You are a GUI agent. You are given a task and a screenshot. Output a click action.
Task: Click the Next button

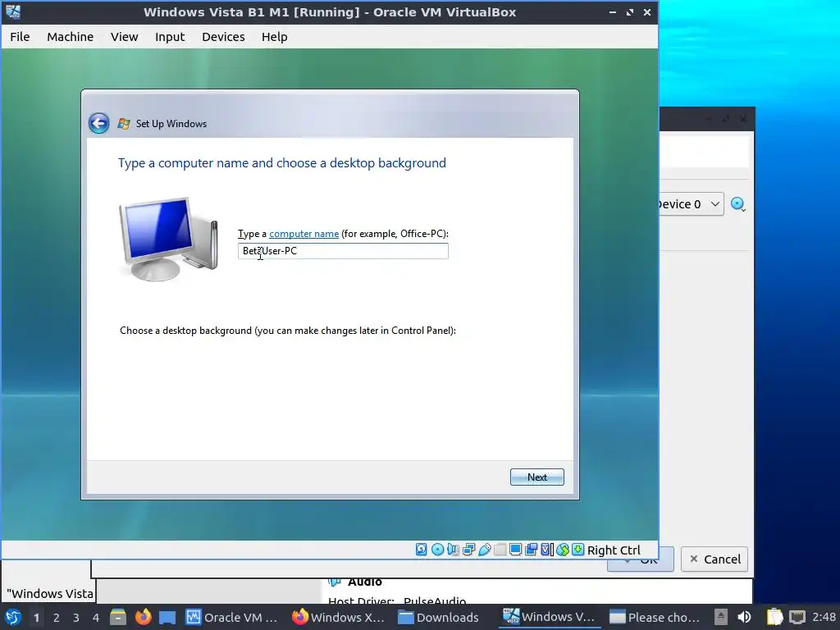(x=536, y=477)
